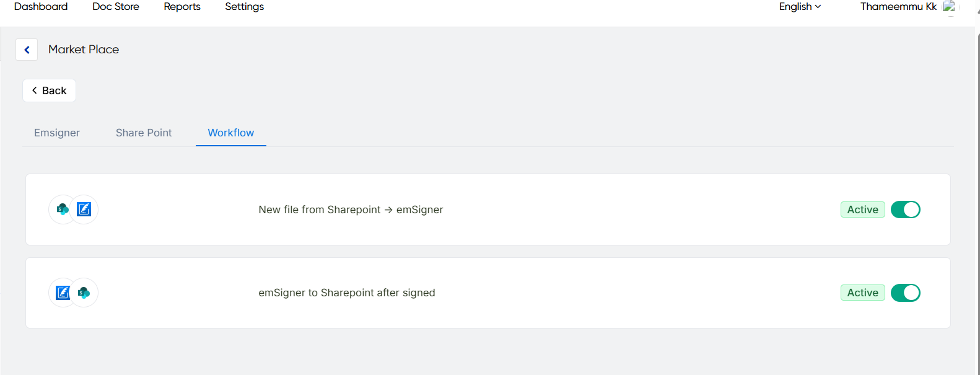Turn off emSigner to Sharepoint after signed toggle
This screenshot has width=980, height=375.
(x=905, y=293)
